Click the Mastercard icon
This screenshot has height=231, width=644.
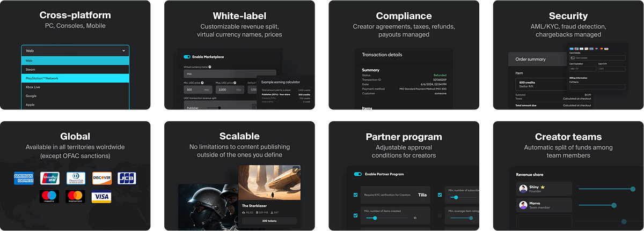tap(76, 197)
